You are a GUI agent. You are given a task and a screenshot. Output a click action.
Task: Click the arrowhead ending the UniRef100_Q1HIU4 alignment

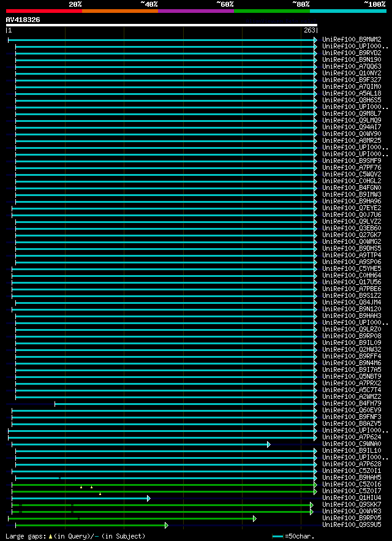tap(149, 498)
